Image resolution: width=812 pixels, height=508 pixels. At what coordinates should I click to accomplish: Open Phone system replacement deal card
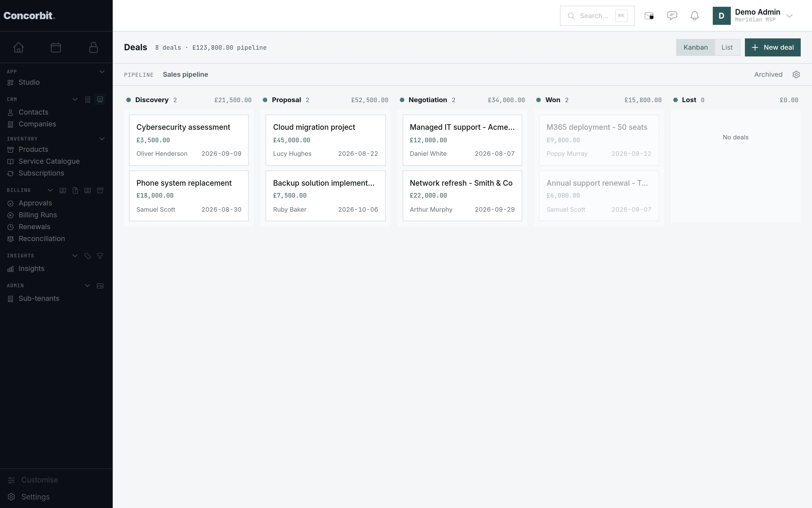189,196
